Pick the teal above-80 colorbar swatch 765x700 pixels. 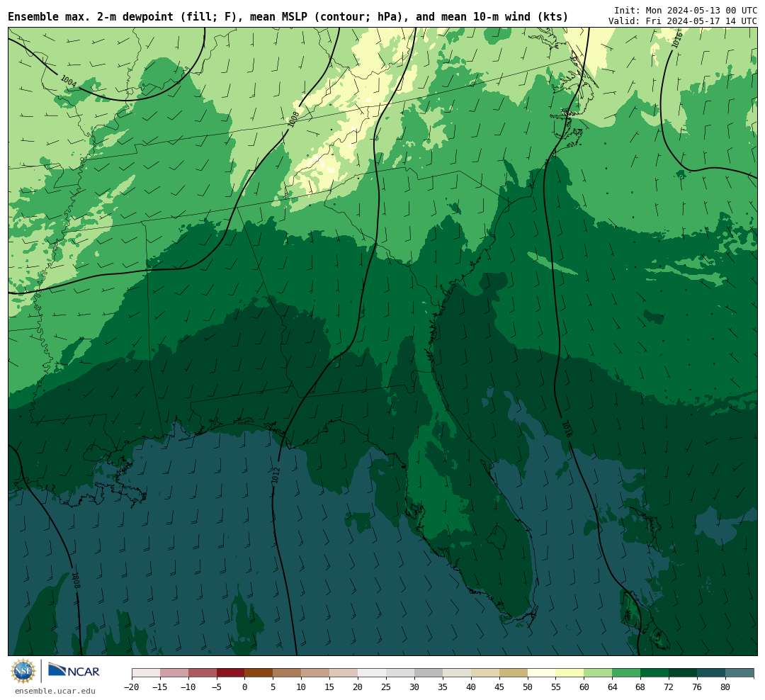(739, 673)
